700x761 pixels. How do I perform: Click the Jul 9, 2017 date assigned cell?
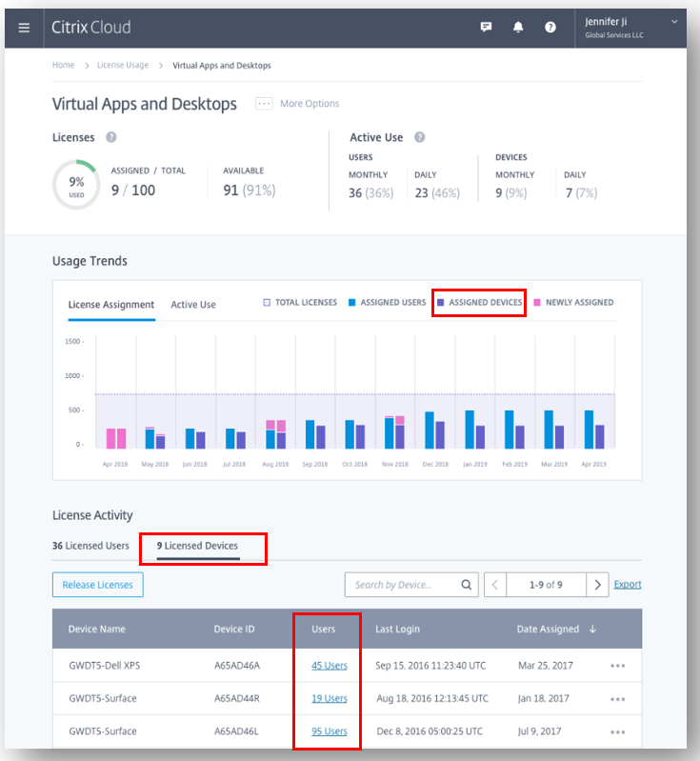(x=539, y=731)
